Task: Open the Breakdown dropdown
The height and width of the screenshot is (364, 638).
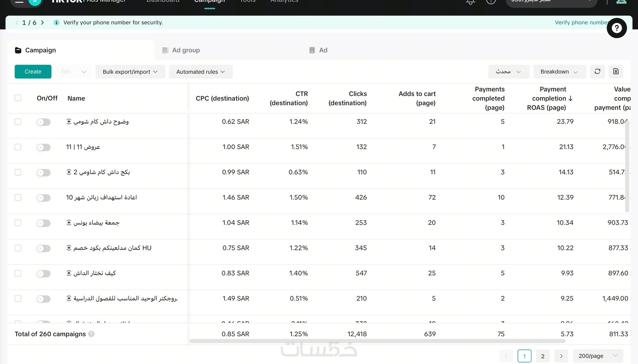Action: 559,72
